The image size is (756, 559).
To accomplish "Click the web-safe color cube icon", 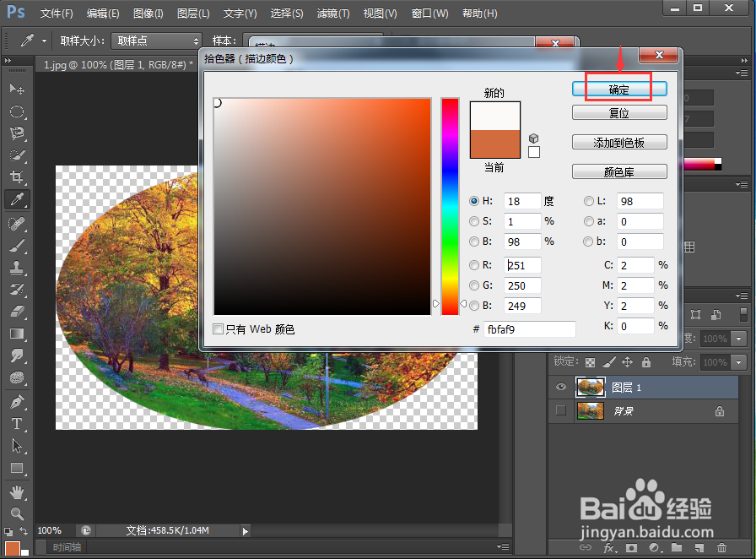I will click(533, 138).
